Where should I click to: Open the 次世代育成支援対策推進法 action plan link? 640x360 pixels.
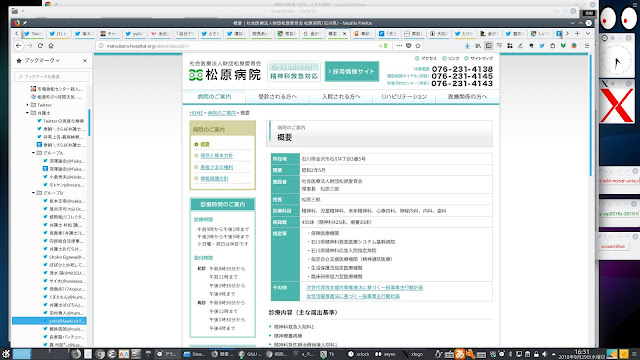[x=364, y=287]
